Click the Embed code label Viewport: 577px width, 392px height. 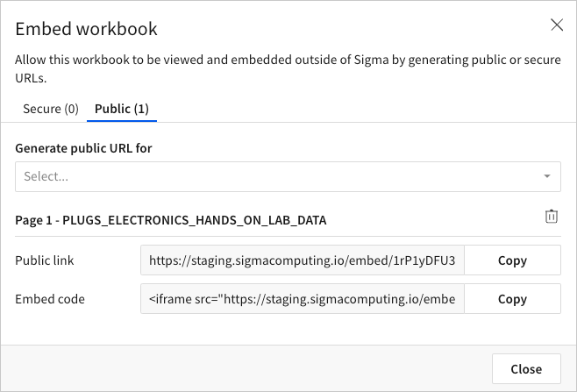[x=50, y=299]
